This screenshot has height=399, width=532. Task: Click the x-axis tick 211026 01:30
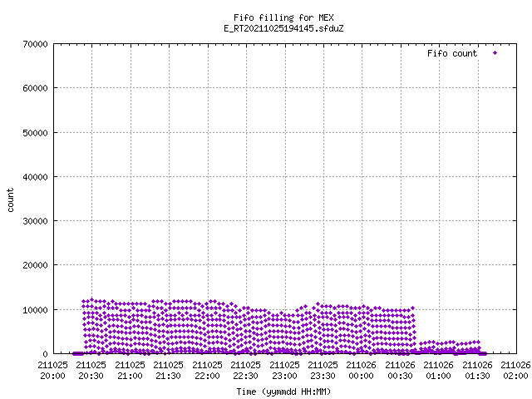point(478,371)
